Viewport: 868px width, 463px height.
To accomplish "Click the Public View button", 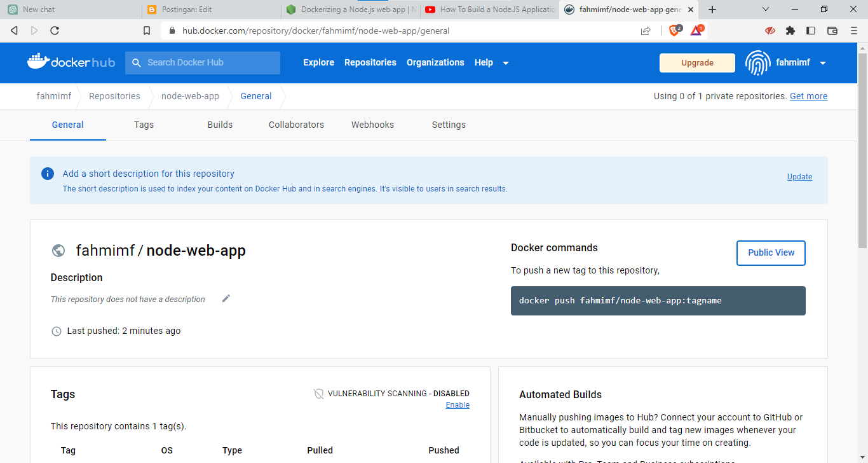I will (x=771, y=252).
